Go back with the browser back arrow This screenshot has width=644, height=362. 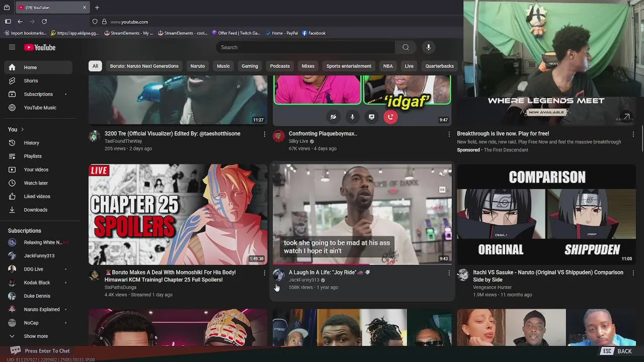[x=20, y=22]
